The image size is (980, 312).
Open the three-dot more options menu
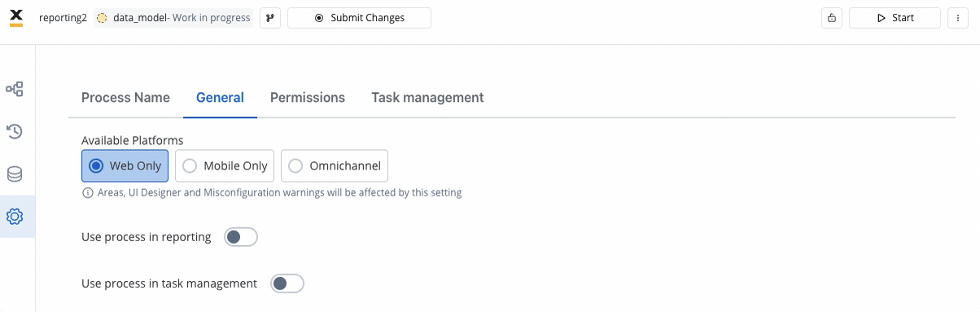pos(957,18)
